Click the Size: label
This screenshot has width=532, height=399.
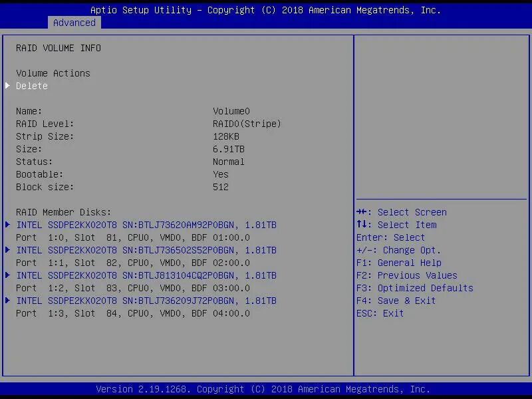coord(29,149)
